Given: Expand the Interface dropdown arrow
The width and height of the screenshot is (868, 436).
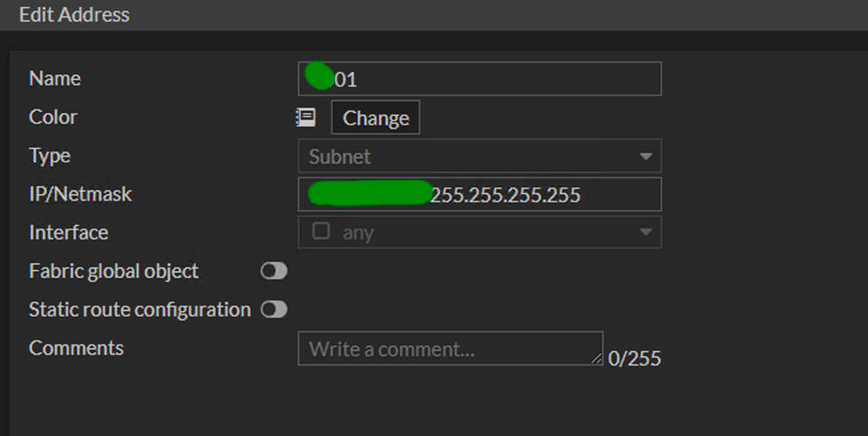Looking at the screenshot, I should click(645, 233).
